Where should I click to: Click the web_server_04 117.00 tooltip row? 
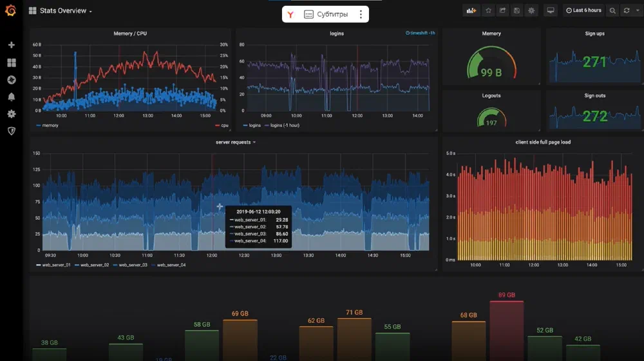point(259,241)
